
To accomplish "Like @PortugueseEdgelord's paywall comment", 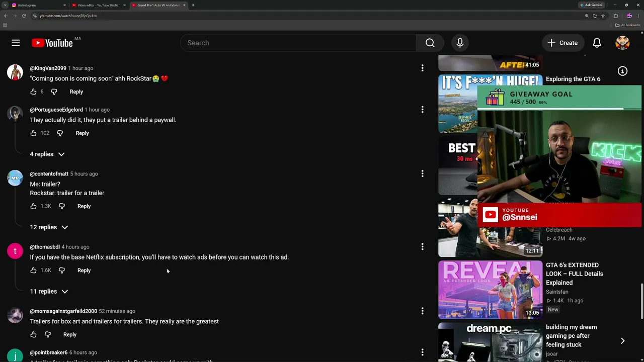I will click(x=33, y=133).
